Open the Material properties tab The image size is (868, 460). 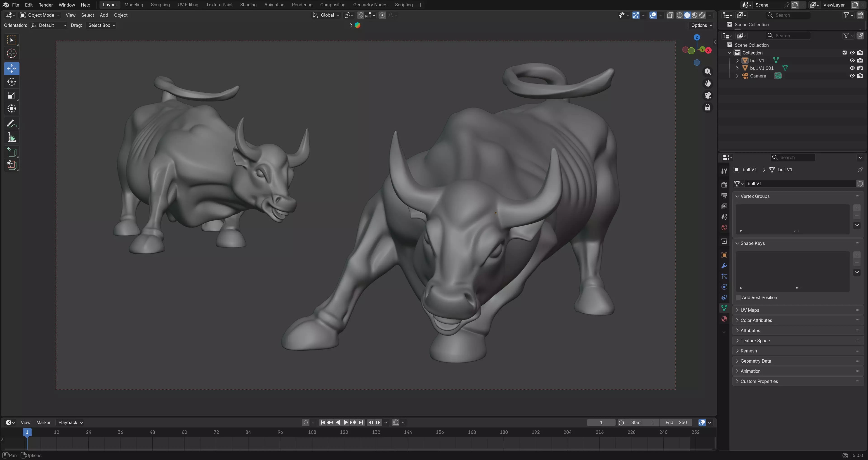click(x=724, y=319)
